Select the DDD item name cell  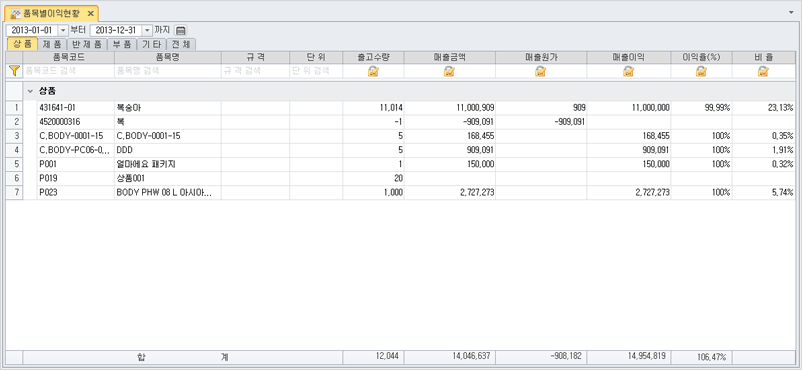tap(168, 150)
